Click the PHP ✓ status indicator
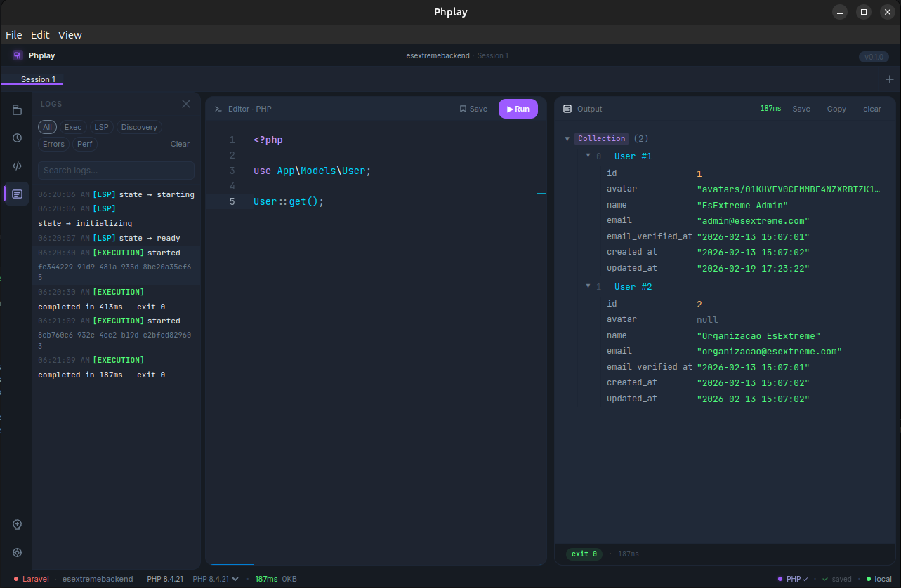Image resolution: width=901 pixels, height=588 pixels. click(793, 579)
